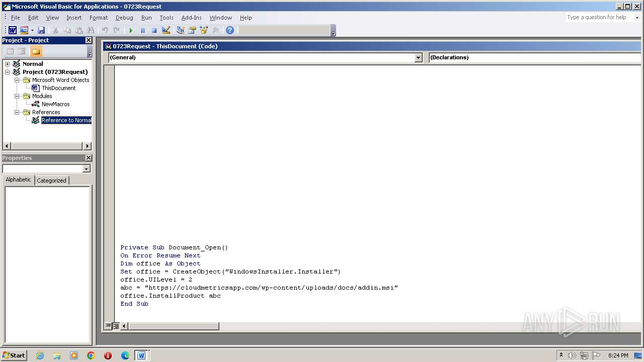Image resolution: width=644 pixels, height=362 pixels.
Task: Toggle Design Mode icon
Action: [166, 30]
